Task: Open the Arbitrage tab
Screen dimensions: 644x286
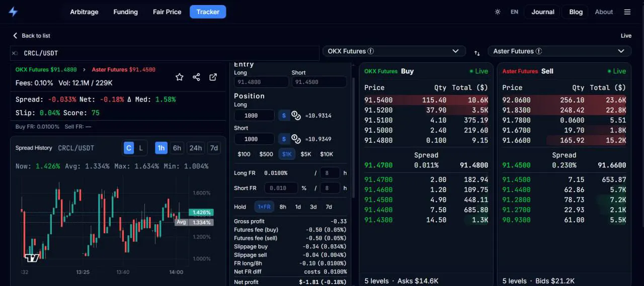Action: (x=84, y=12)
